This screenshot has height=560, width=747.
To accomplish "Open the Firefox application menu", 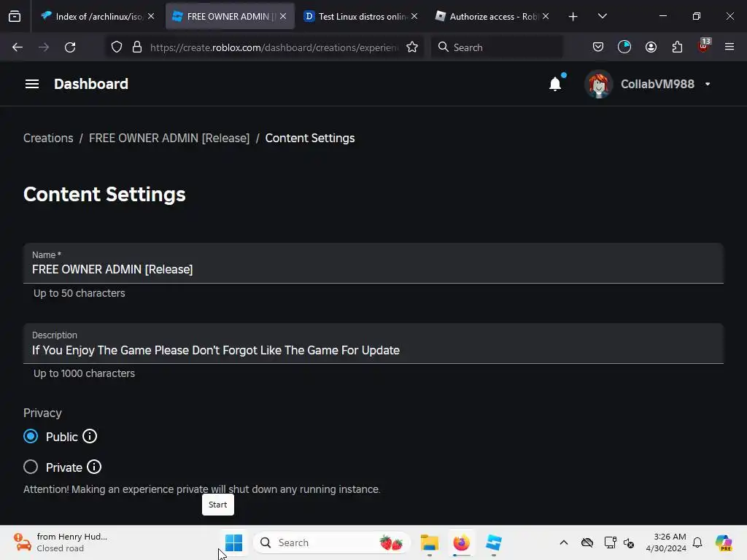I will tap(729, 47).
